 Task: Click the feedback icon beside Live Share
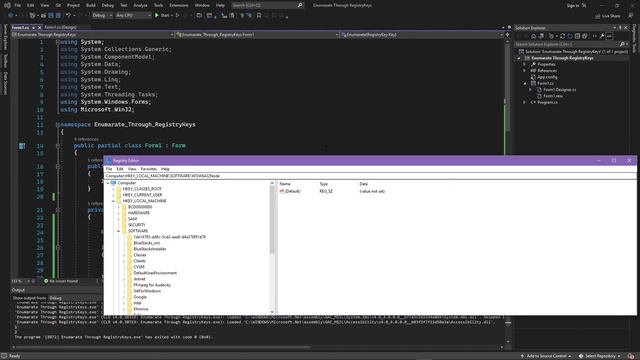[x=631, y=16]
